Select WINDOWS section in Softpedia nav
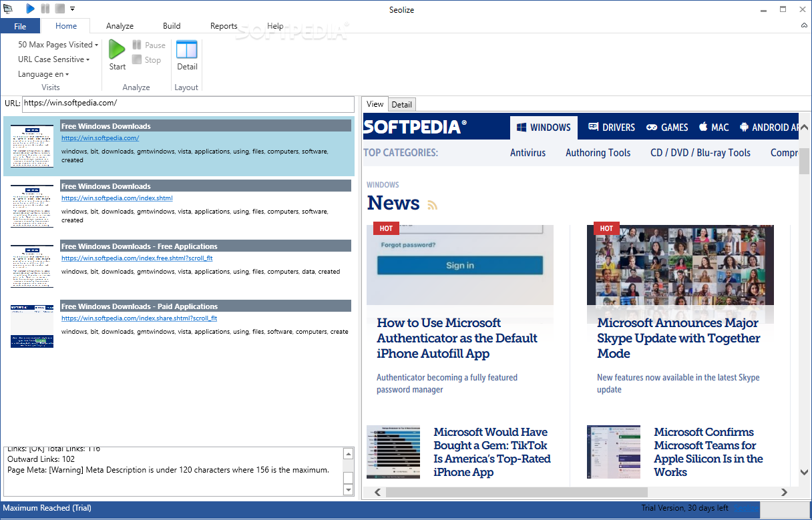This screenshot has width=812, height=520. (543, 127)
